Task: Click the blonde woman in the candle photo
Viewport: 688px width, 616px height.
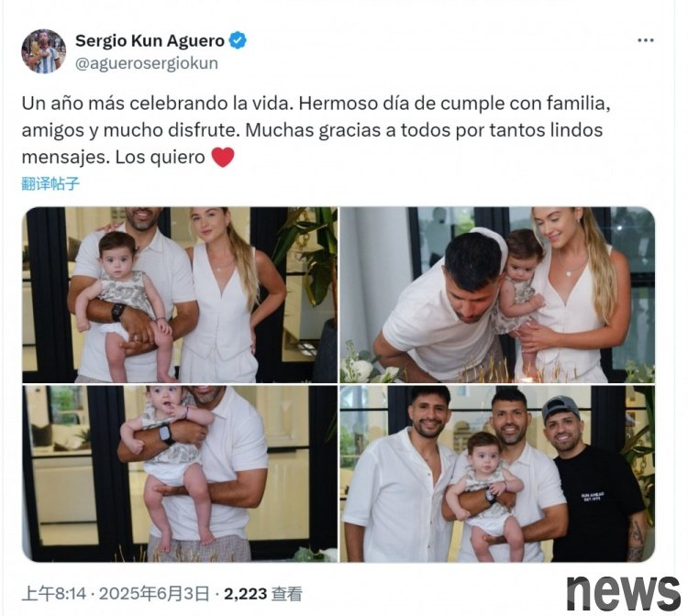Action: (576, 293)
